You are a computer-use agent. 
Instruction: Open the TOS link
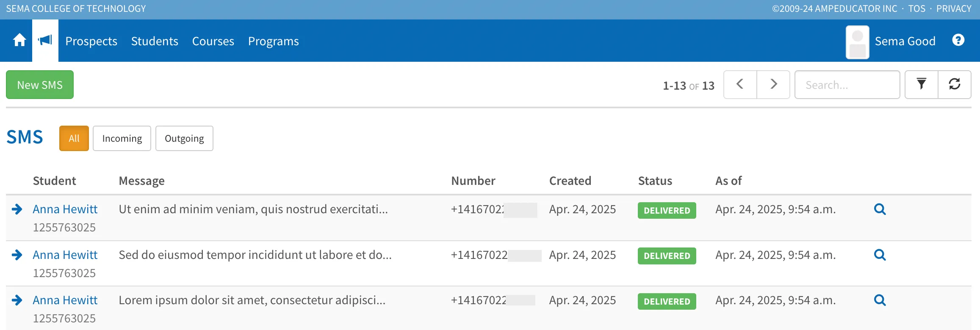[x=916, y=8]
